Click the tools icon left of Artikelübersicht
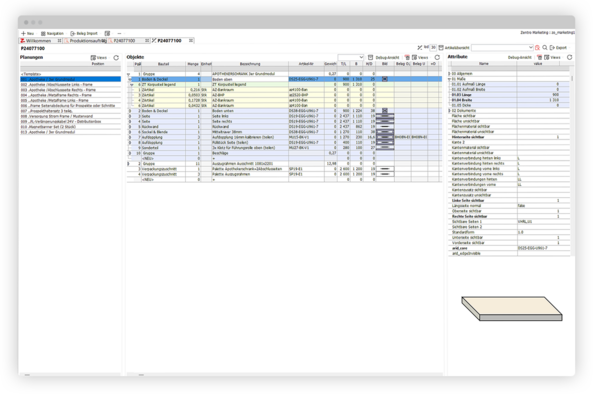593x394 pixels. (x=419, y=48)
